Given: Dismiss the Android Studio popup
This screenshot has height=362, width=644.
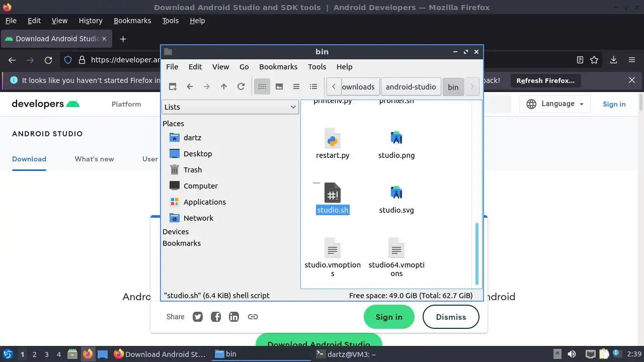Looking at the screenshot, I should pos(451,317).
